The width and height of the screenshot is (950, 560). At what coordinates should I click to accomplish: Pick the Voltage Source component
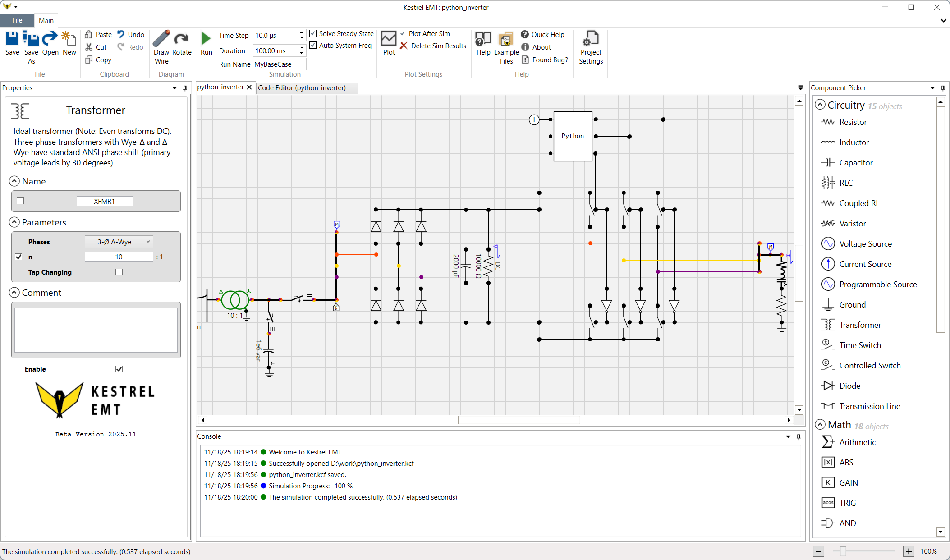point(856,244)
